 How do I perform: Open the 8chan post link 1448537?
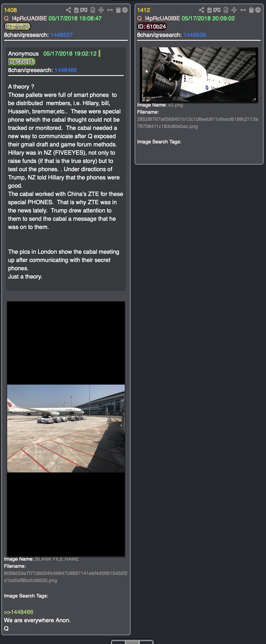pyautogui.click(x=61, y=35)
